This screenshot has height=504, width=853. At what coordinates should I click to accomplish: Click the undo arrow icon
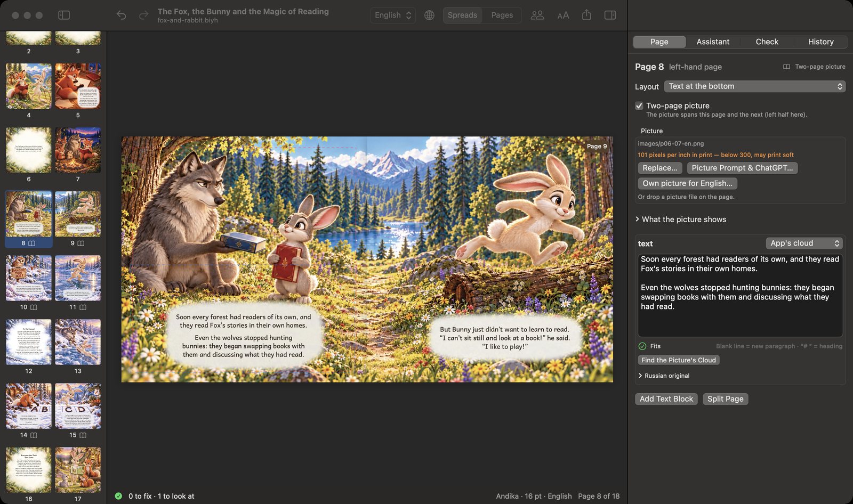click(121, 15)
